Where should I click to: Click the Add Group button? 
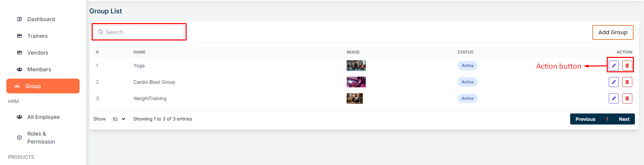[x=612, y=32]
